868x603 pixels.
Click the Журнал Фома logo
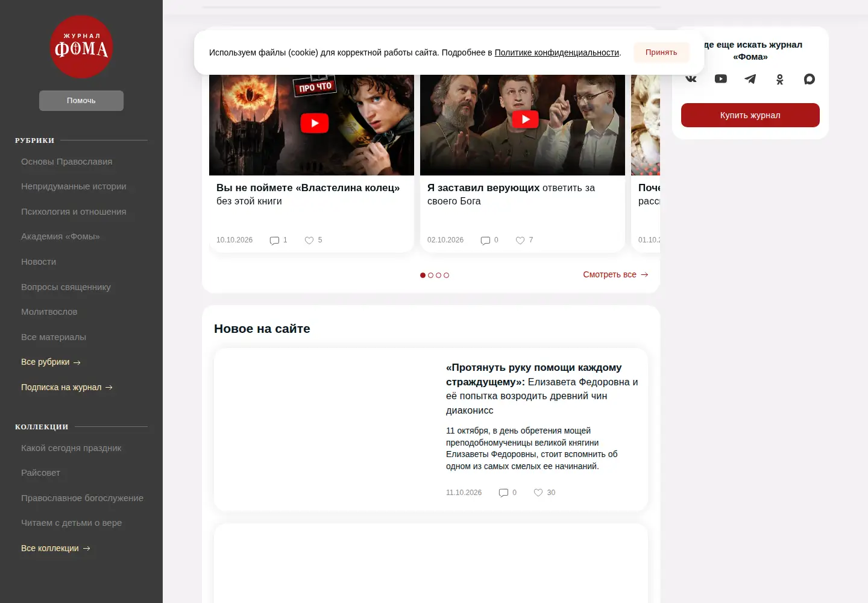point(81,46)
